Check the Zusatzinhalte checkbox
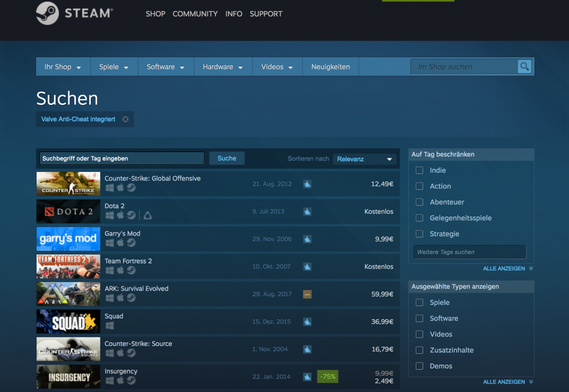569x392 pixels. coord(419,350)
